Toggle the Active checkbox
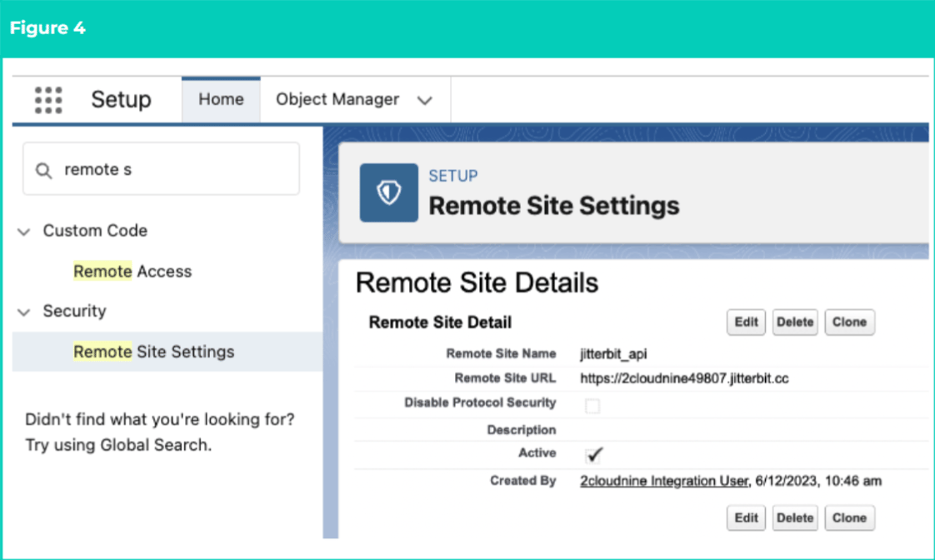935x560 pixels. point(593,456)
